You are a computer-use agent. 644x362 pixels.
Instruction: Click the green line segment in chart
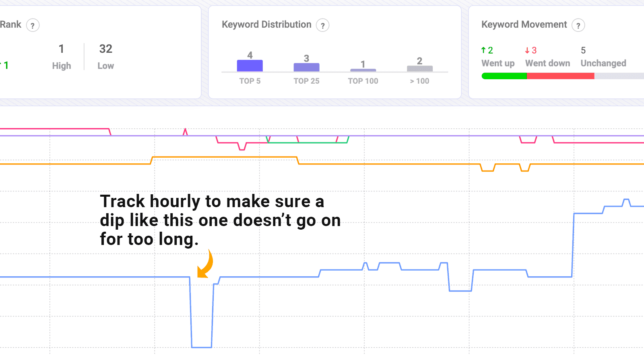(x=307, y=143)
